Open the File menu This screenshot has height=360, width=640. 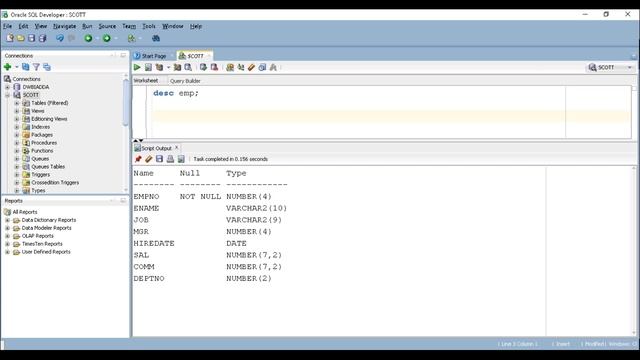[x=7, y=26]
